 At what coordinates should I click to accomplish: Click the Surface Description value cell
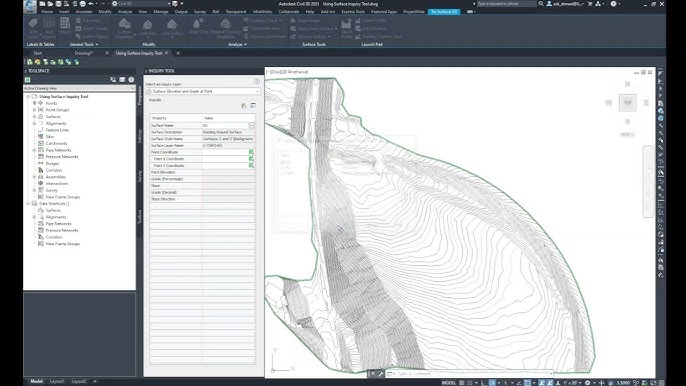(x=228, y=132)
